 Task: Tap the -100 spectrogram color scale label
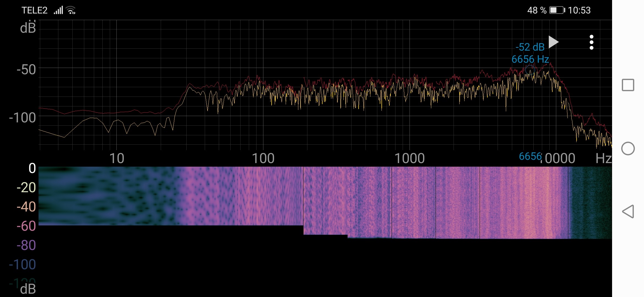(23, 265)
